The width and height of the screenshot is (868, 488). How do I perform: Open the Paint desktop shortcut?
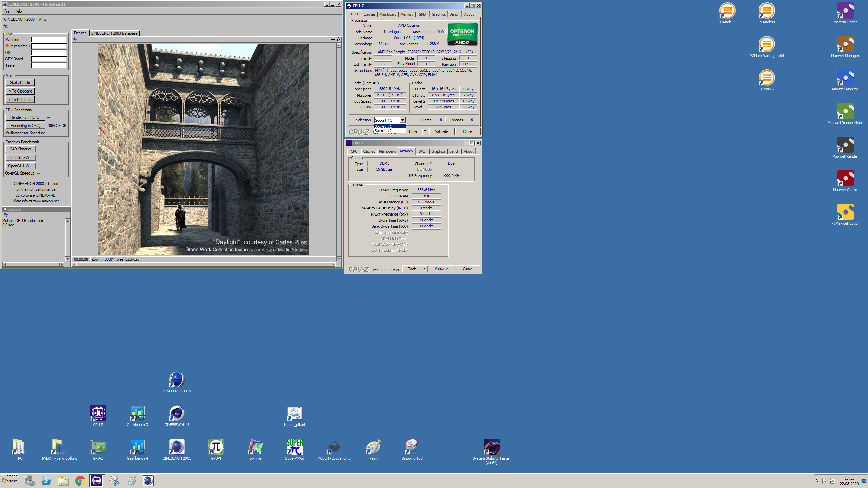coord(373,449)
